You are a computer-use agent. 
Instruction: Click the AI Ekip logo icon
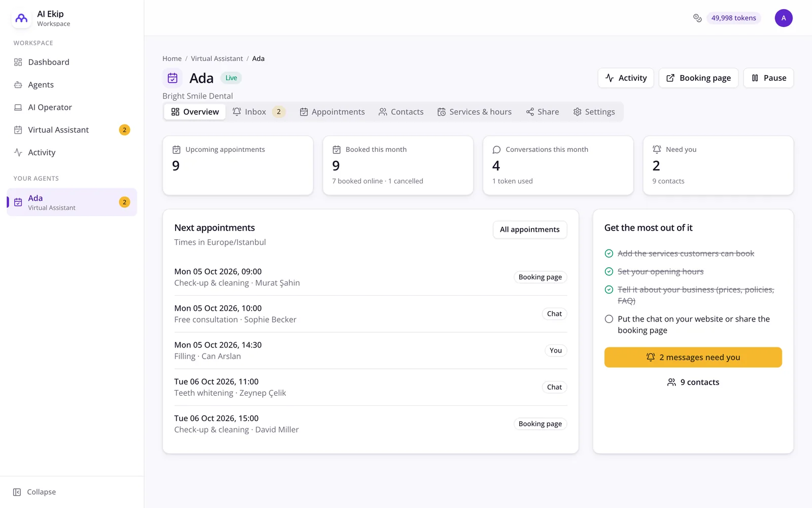pyautogui.click(x=21, y=18)
